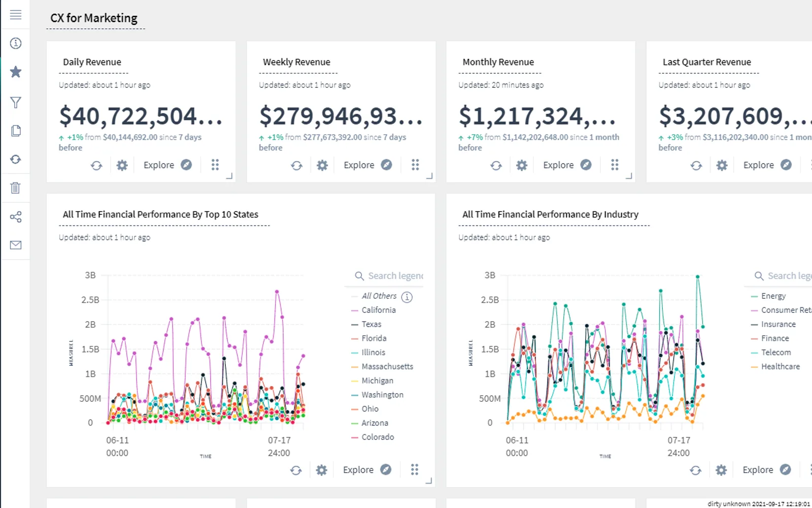Open settings gear on Daily Revenue card
The image size is (812, 508).
point(122,165)
